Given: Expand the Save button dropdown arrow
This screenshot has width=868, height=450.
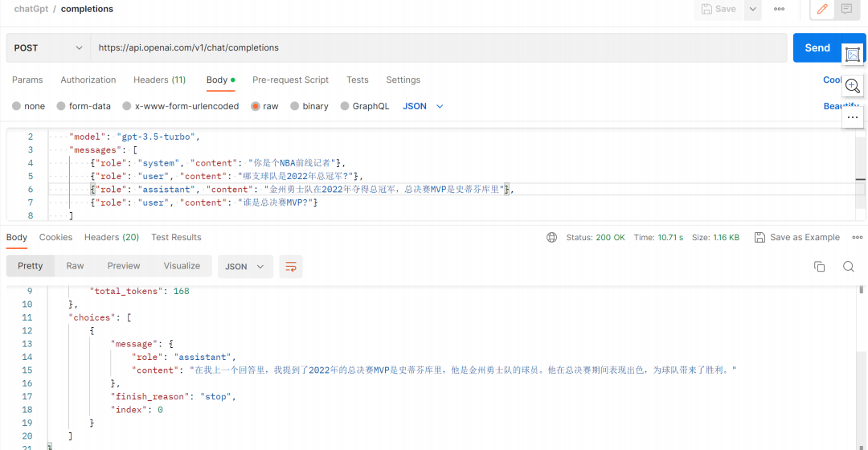Looking at the screenshot, I should coord(753,10).
